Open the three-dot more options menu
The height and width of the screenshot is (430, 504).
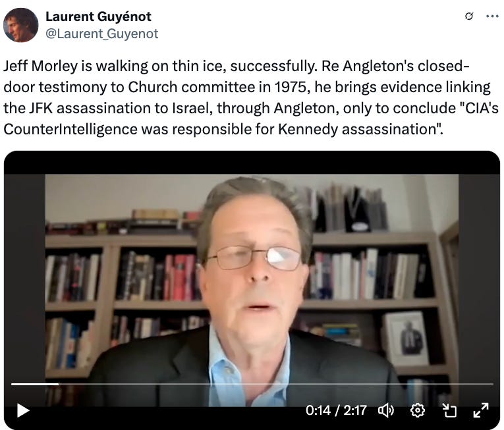pyautogui.click(x=492, y=16)
